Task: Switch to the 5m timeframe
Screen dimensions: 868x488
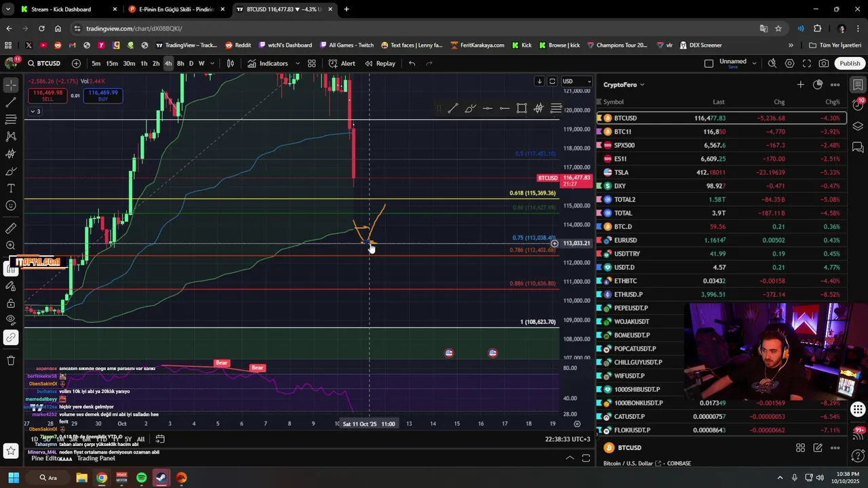Action: click(x=96, y=63)
